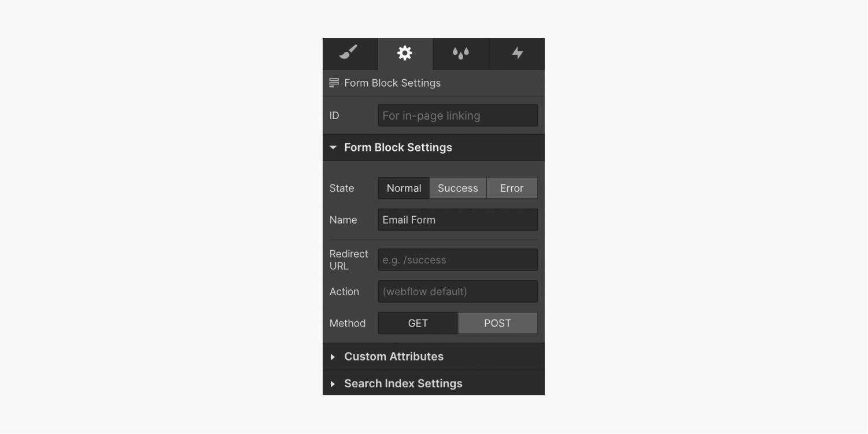Select the Settings gear tab icon
The height and width of the screenshot is (434, 868).
coord(405,53)
